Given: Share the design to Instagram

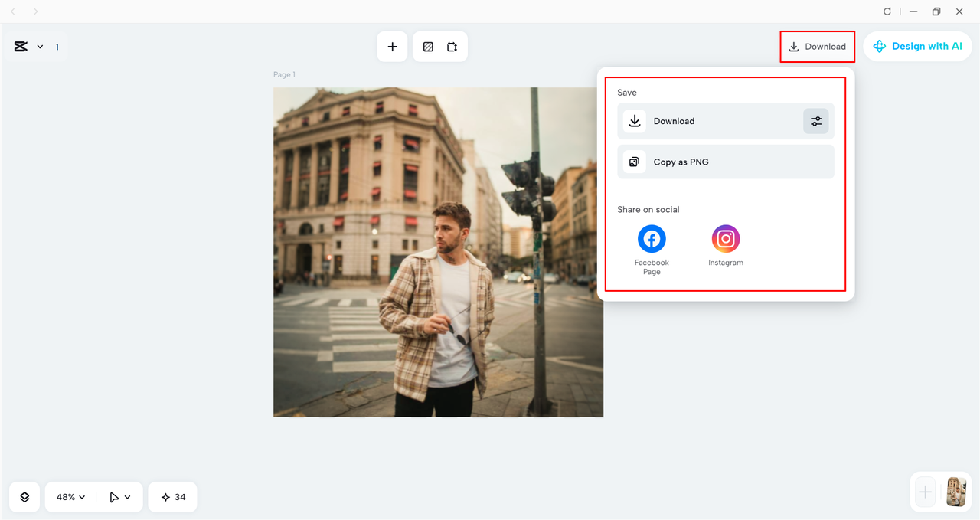Looking at the screenshot, I should coord(725,238).
